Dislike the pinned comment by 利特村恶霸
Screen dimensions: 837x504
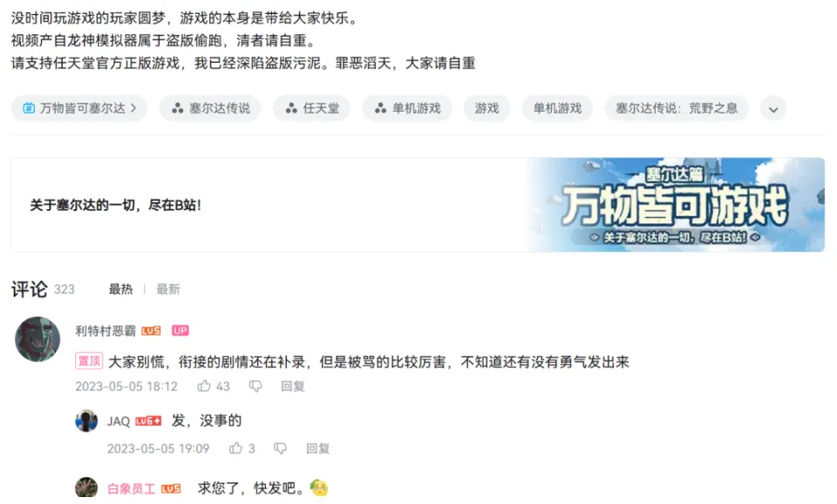pyautogui.click(x=255, y=386)
